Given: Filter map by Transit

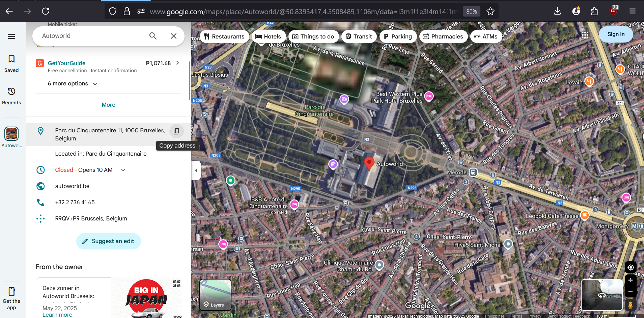Looking at the screenshot, I should pyautogui.click(x=359, y=36).
